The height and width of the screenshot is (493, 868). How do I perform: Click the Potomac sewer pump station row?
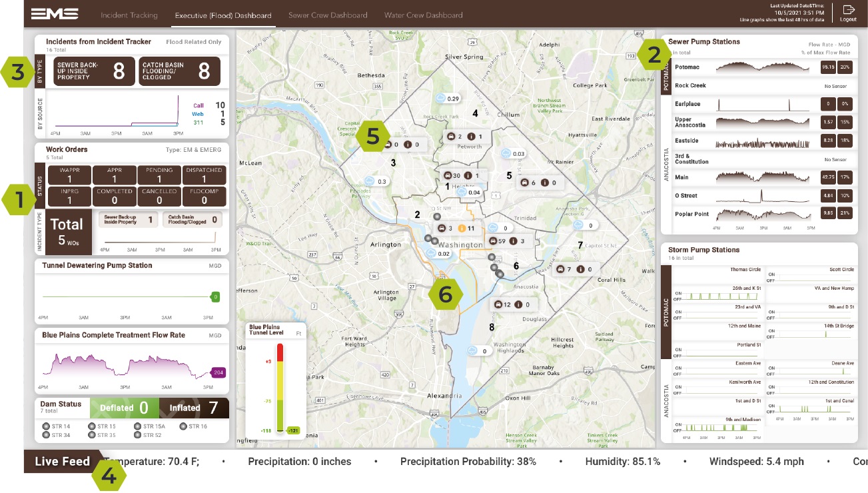(763, 67)
